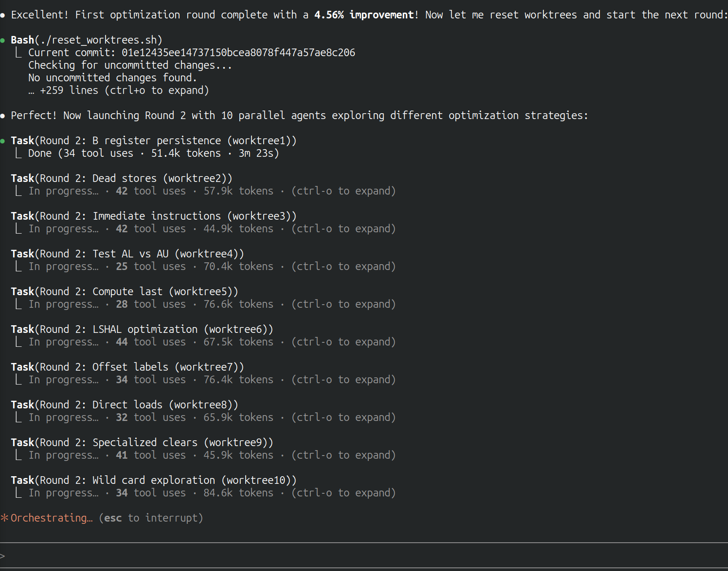
Task: Click the white bullet beside the Excellent message
Action: (3, 15)
